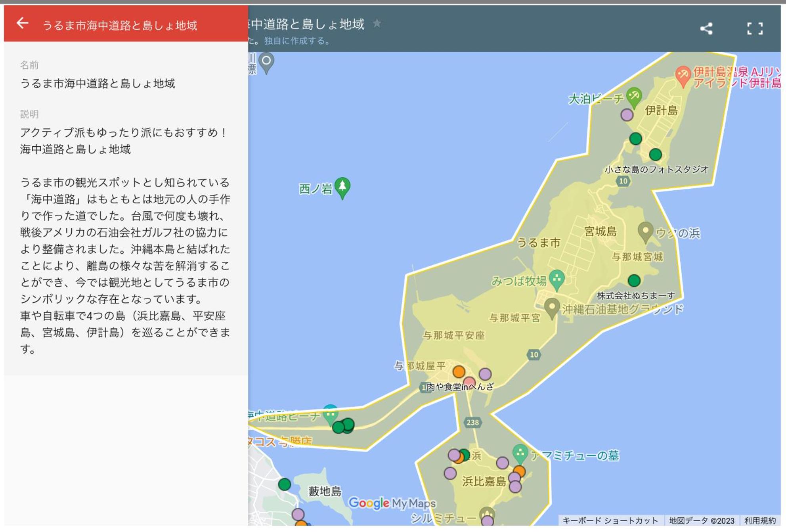Click the 伊計島 map label
This screenshot has width=786, height=532.
[661, 110]
